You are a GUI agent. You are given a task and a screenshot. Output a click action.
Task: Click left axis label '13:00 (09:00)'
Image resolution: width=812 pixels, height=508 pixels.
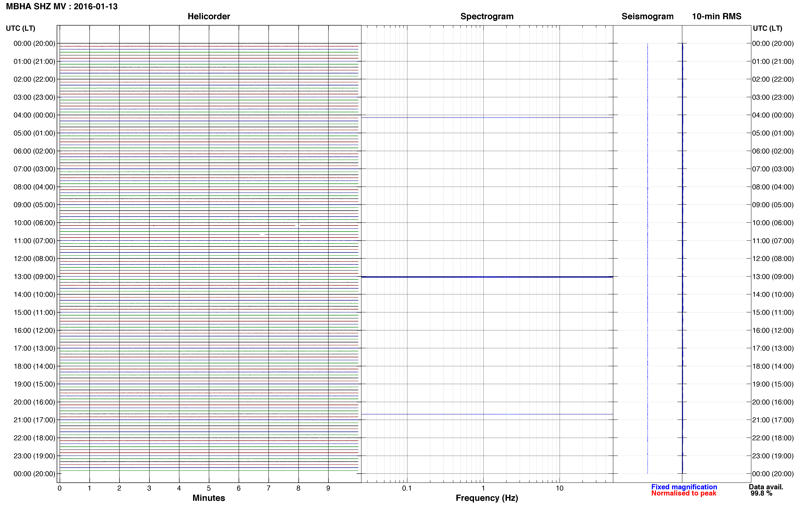coord(34,277)
